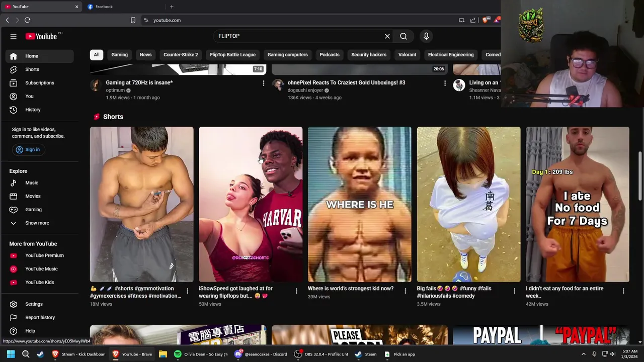The height and width of the screenshot is (362, 644).
Task: Select the News filter chip
Action: [145, 55]
